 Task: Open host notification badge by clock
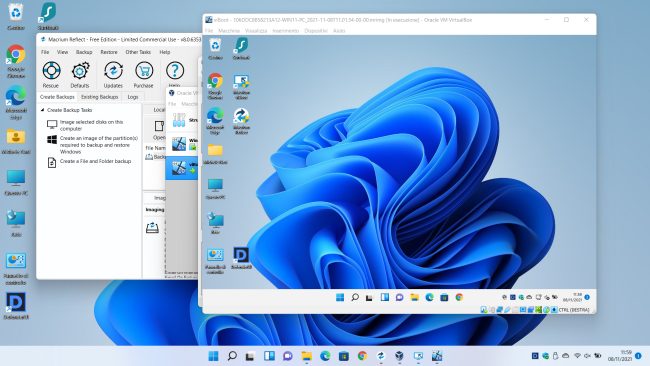point(638,356)
